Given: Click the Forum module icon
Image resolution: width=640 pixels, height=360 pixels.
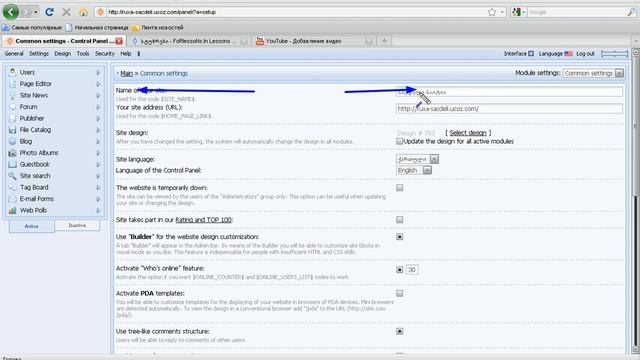Looking at the screenshot, I should (x=13, y=107).
